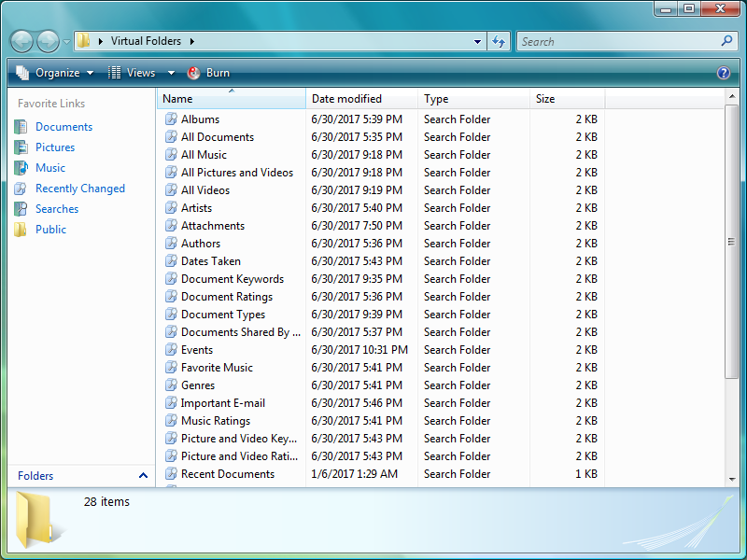Select the Attachments folder icon
This screenshot has height=560, width=747.
(x=171, y=225)
